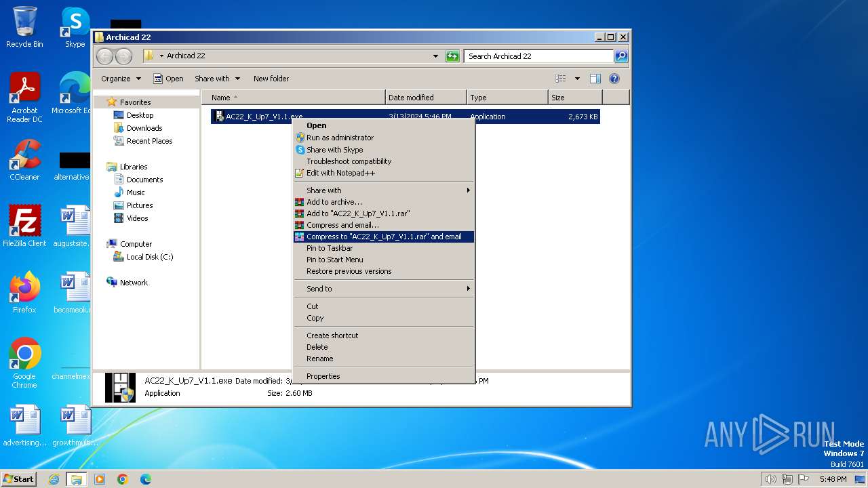Open the advertising Word document icon

coord(24,426)
